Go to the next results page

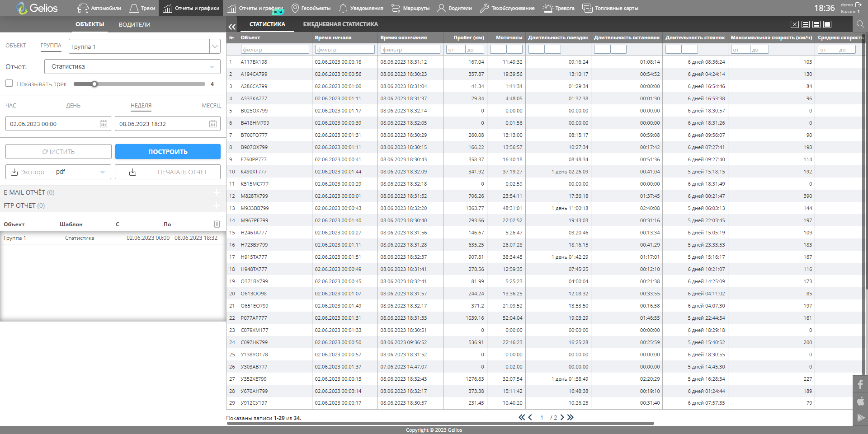(562, 417)
